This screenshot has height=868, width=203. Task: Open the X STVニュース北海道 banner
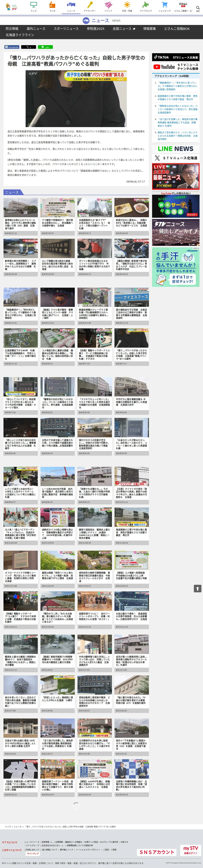pyautogui.click(x=176, y=158)
